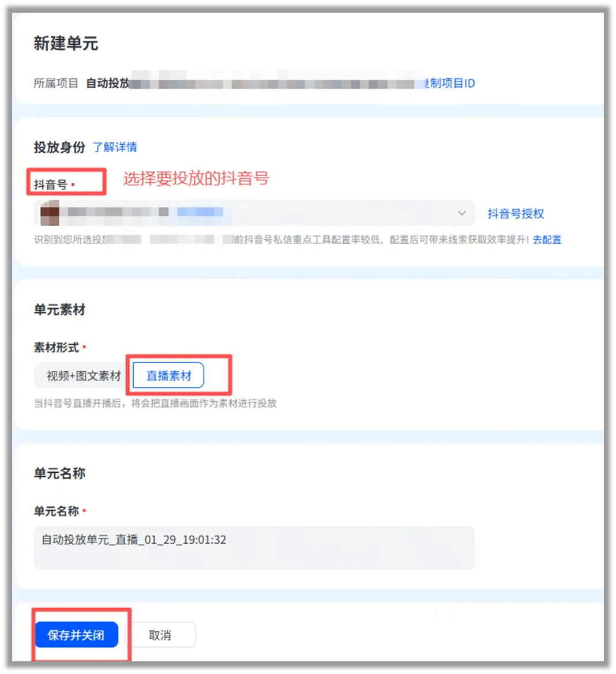This screenshot has height=674, width=616.
Task: Choose the 直播素材 option
Action: [168, 376]
